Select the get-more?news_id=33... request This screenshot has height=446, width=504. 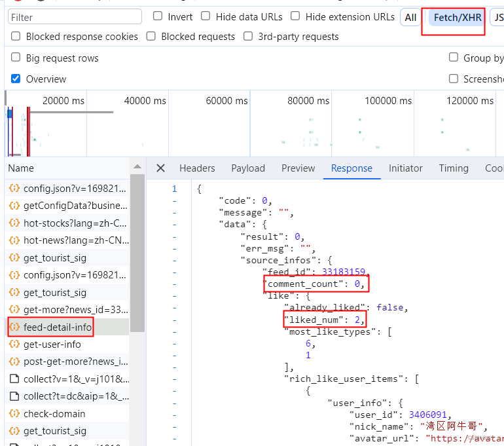click(x=67, y=310)
